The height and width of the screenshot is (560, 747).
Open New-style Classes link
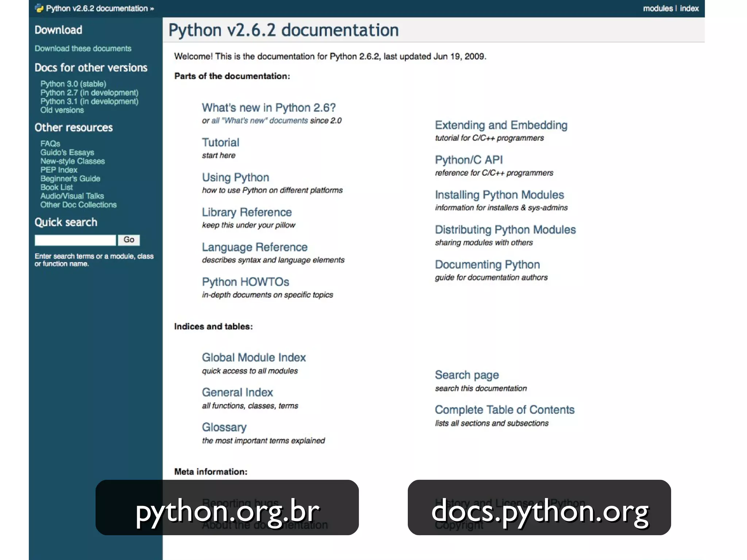tap(73, 161)
